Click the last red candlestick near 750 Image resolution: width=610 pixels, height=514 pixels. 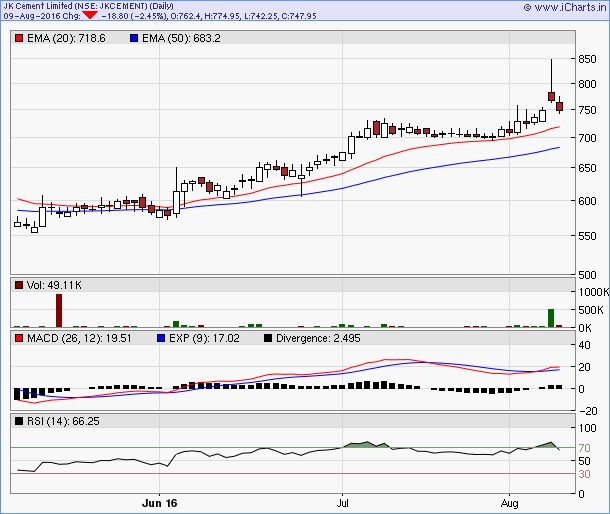click(559, 106)
